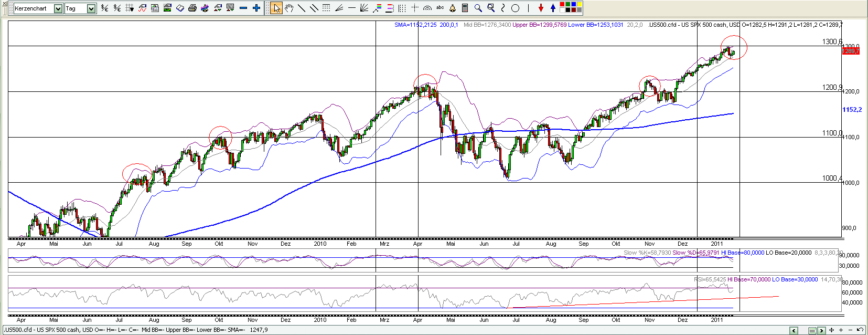
Task: Select the ellipse drawing tool
Action: [515, 8]
